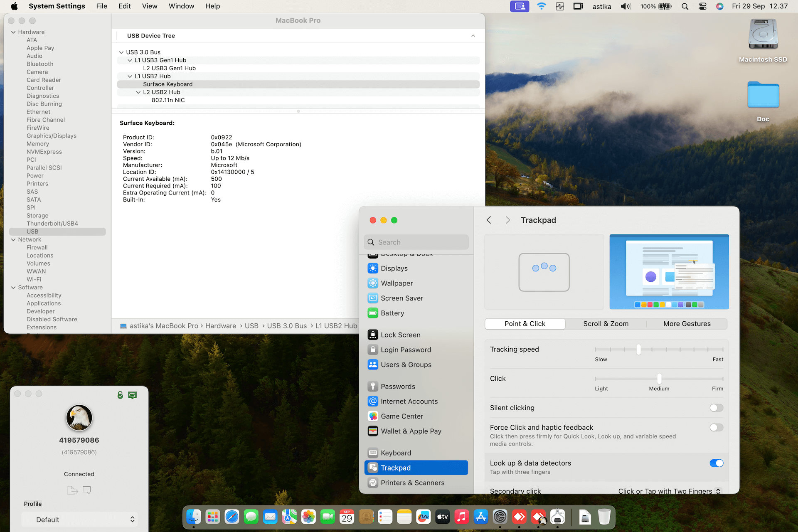The height and width of the screenshot is (532, 798).
Task: Enable Silent clicking toggle
Action: pos(716,408)
